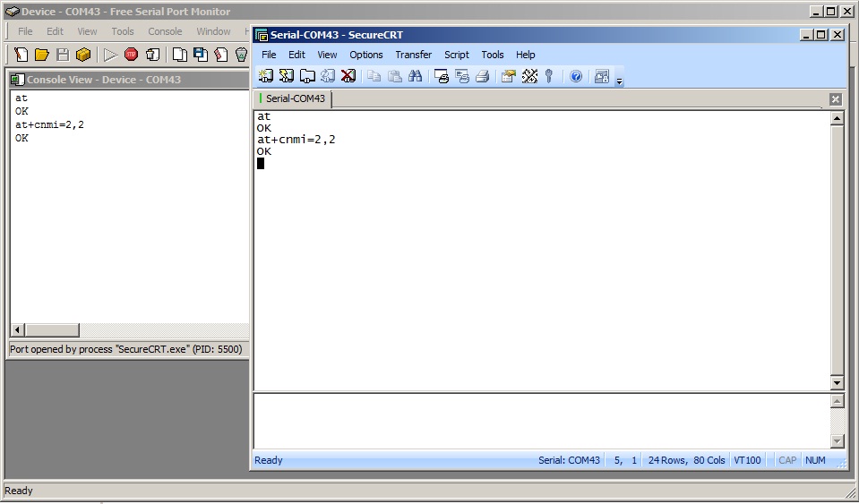Viewport: 859px width, 504px height.
Task: Click the Start monitoring play triangle
Action: click(x=110, y=55)
